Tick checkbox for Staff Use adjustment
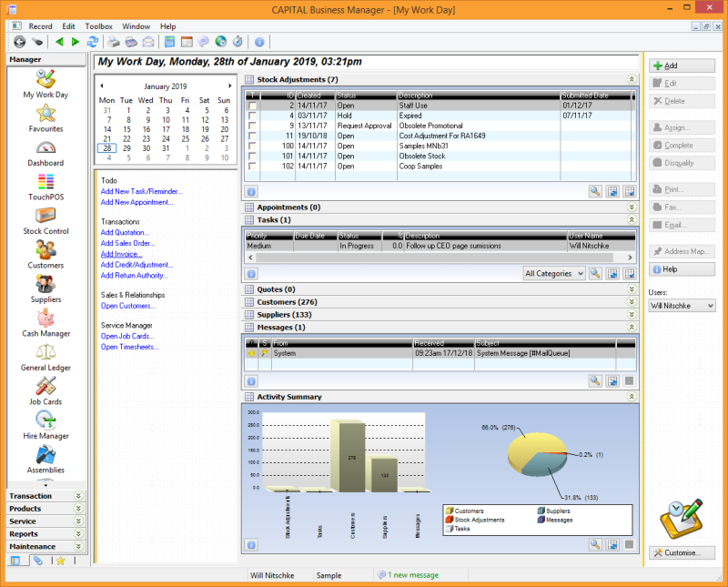 click(x=252, y=106)
